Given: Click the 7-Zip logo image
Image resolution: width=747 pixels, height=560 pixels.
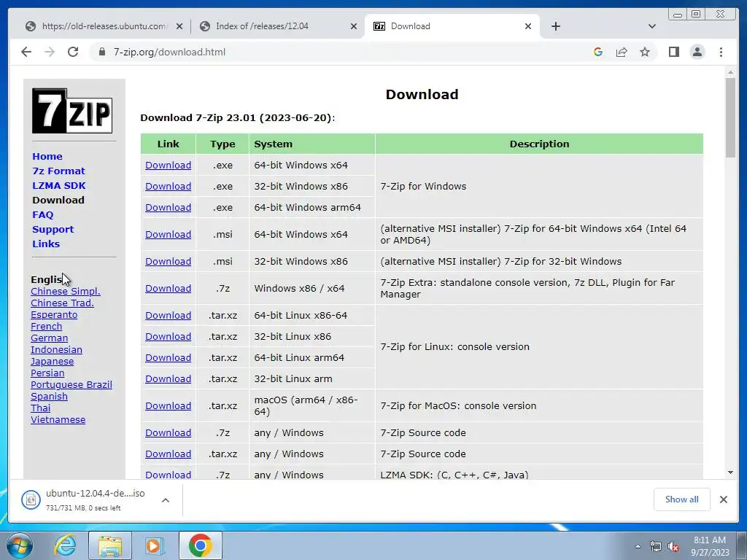Looking at the screenshot, I should point(72,111).
